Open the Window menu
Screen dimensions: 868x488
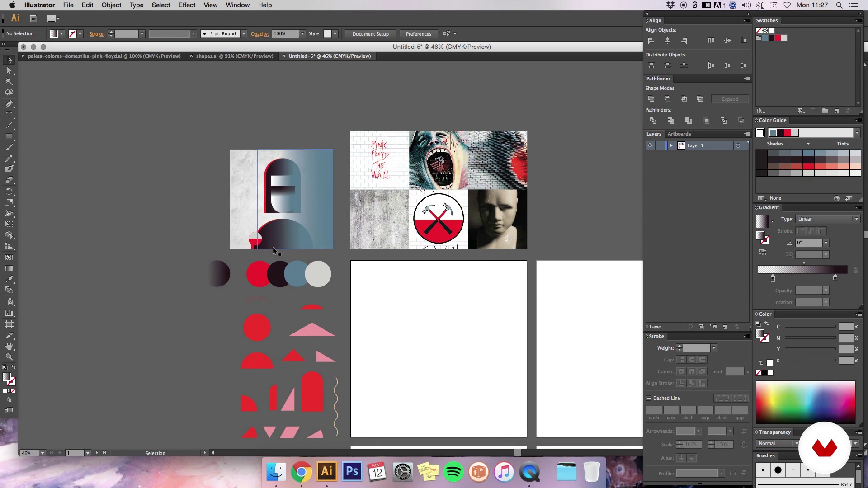pyautogui.click(x=238, y=5)
